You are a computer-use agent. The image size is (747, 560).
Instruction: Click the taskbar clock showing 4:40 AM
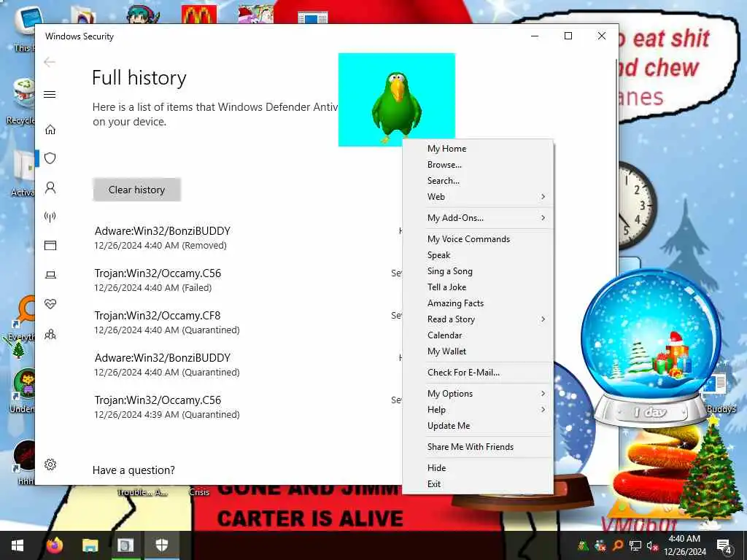(684, 545)
